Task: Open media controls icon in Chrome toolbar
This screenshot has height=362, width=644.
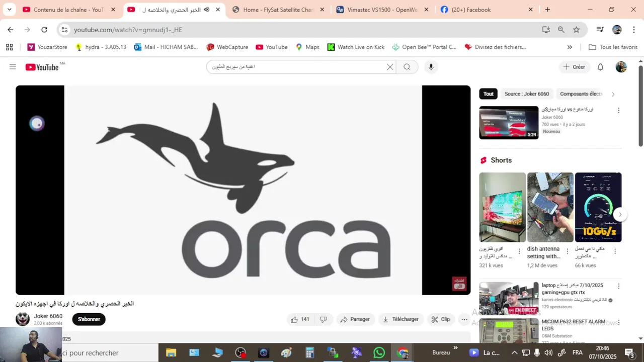Action: pos(600,30)
